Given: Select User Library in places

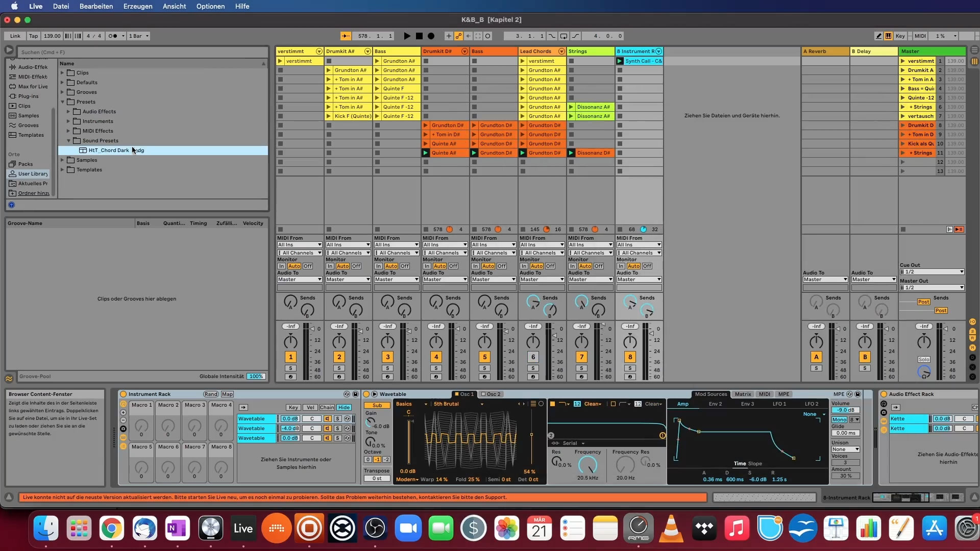Looking at the screenshot, I should (29, 173).
